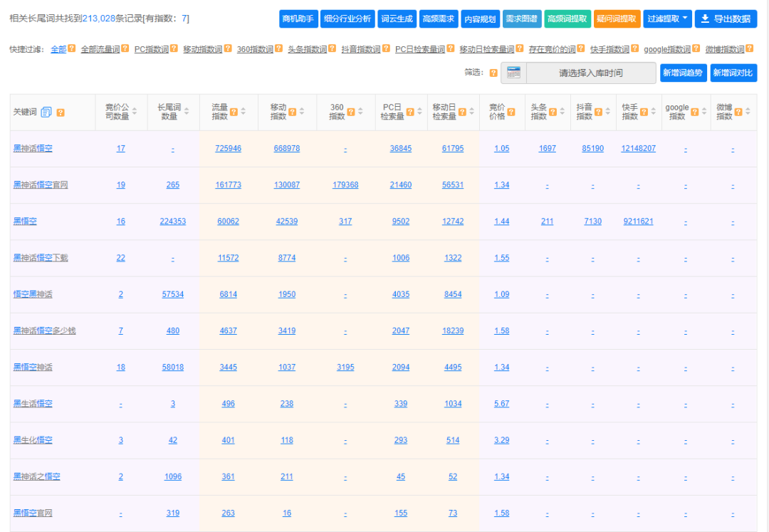Open keyword link 黑神话悟空官网
Screen dimensions: 769x532
tap(40, 185)
